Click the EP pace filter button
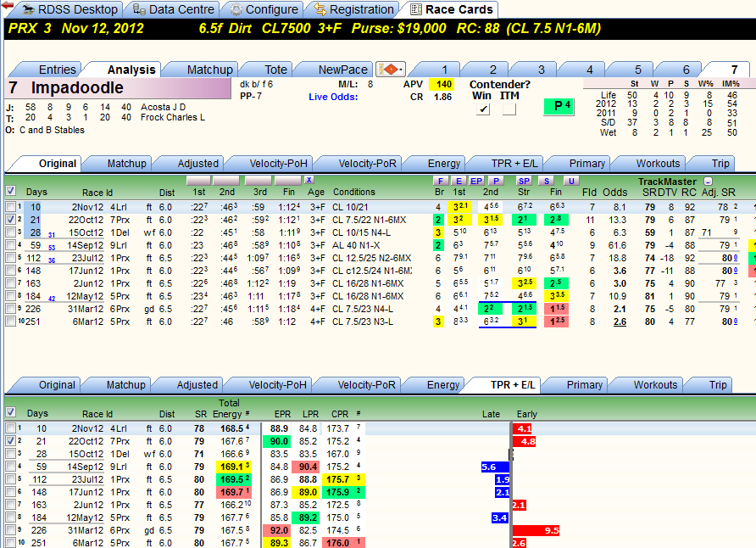This screenshot has height=548, width=756. 476,181
